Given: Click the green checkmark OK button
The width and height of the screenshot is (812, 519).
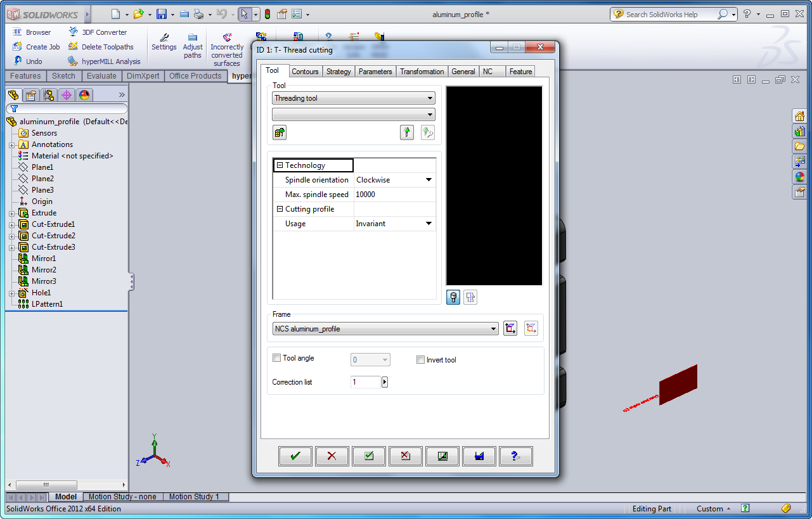Looking at the screenshot, I should [x=295, y=456].
